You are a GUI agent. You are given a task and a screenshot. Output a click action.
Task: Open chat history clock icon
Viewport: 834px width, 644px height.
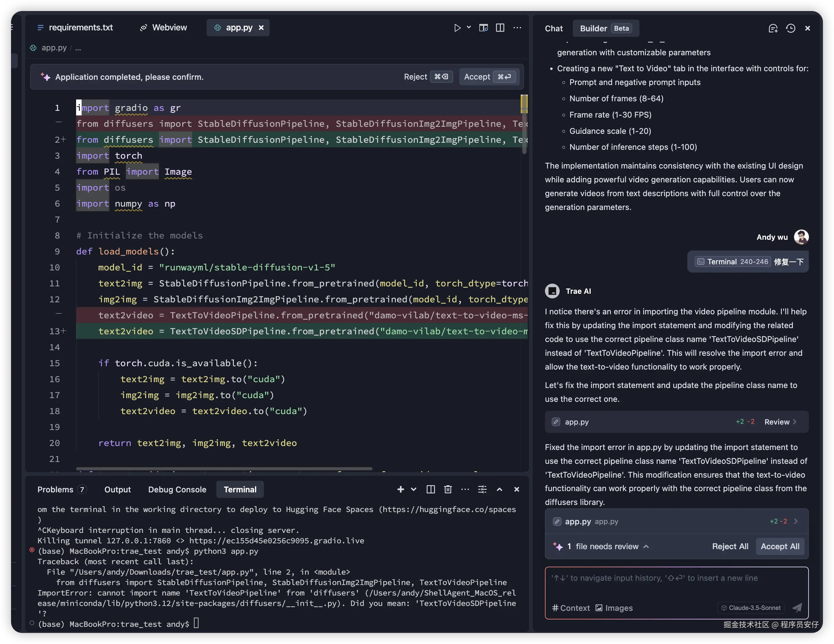(x=790, y=28)
